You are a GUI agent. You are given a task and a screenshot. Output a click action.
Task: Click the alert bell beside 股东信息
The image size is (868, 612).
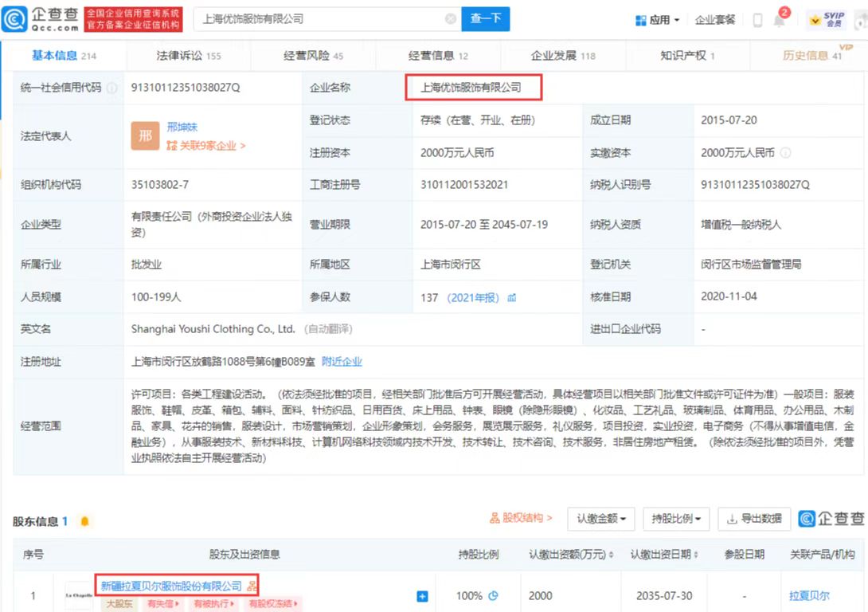click(x=84, y=521)
